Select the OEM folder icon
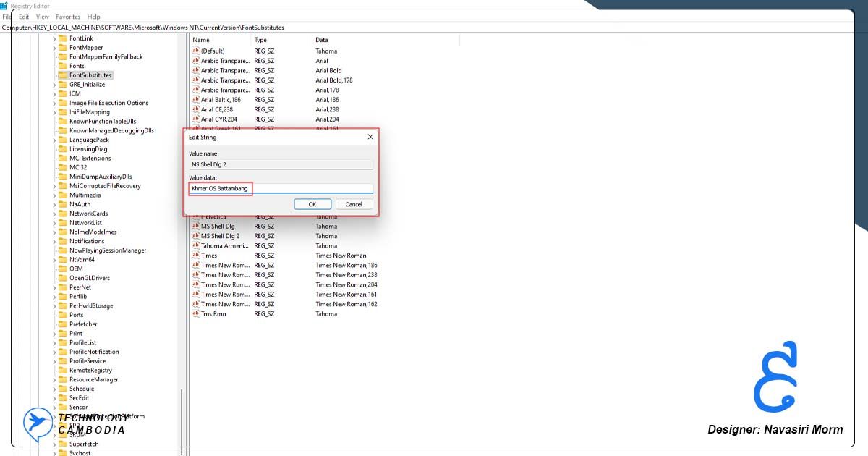Image resolution: width=868 pixels, height=456 pixels. tap(63, 269)
